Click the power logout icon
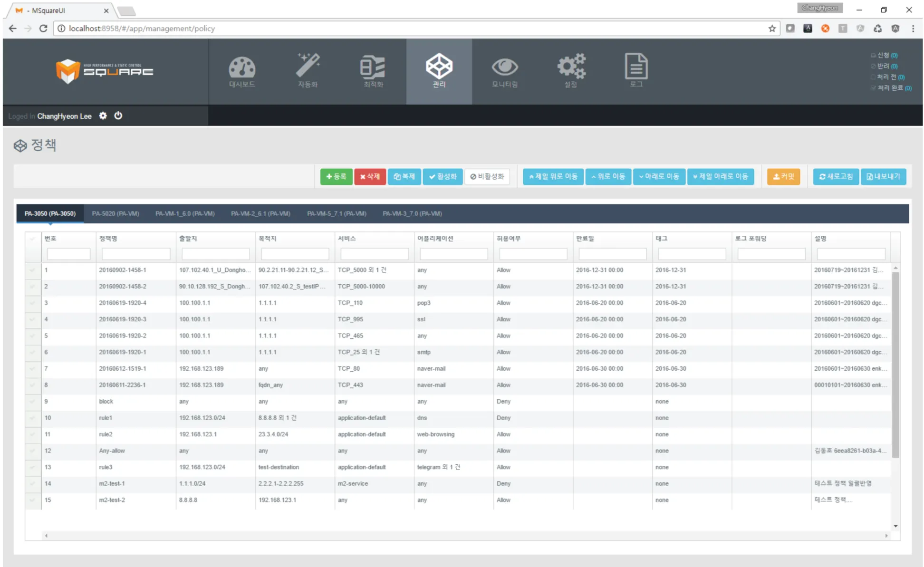 (118, 115)
